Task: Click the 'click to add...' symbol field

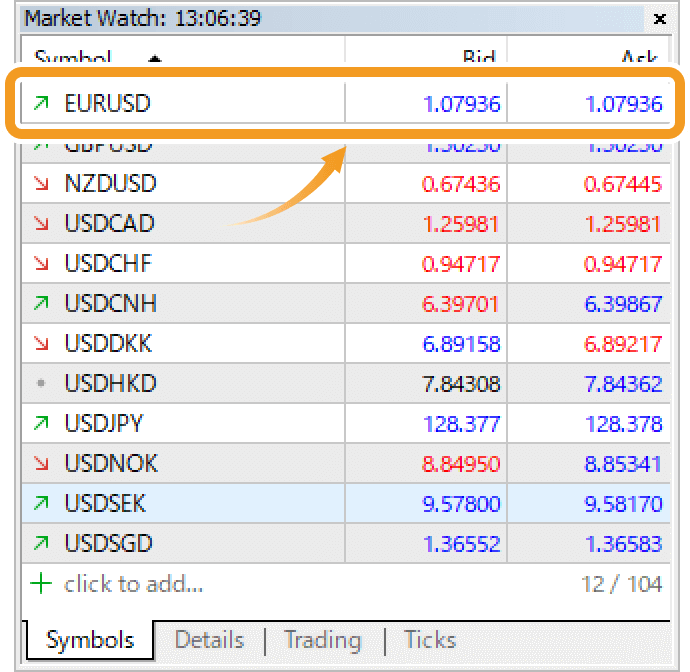Action: [x=133, y=584]
